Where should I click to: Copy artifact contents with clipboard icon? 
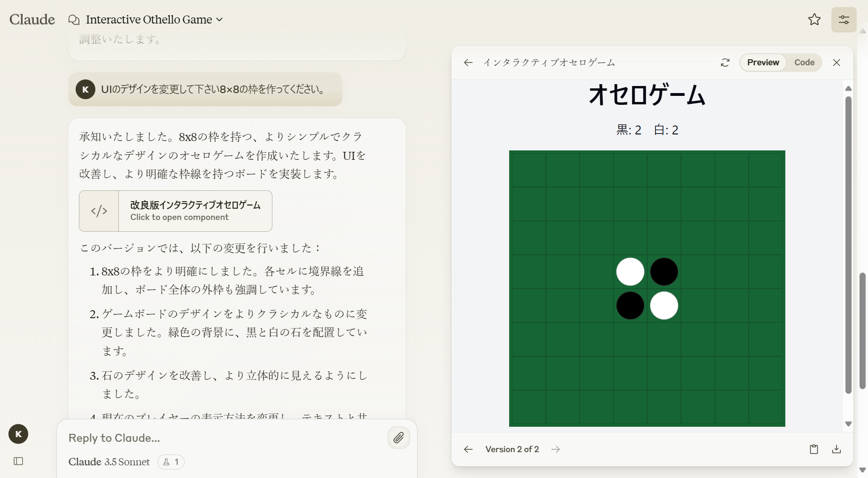coord(814,449)
